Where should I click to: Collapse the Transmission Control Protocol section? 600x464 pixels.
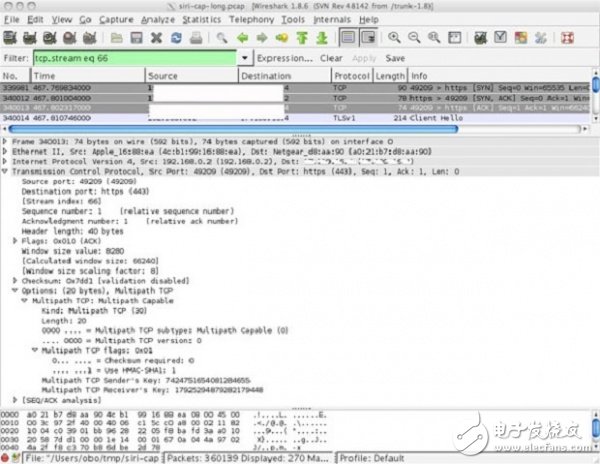[8, 171]
